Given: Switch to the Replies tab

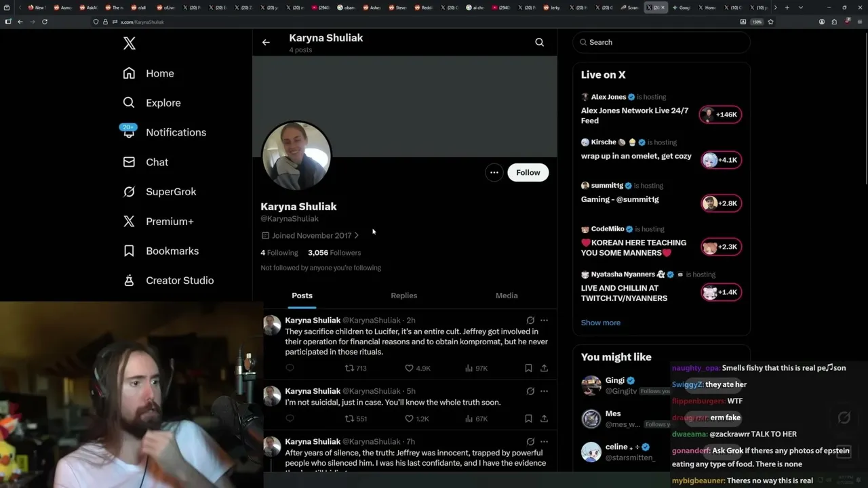Looking at the screenshot, I should click(404, 296).
